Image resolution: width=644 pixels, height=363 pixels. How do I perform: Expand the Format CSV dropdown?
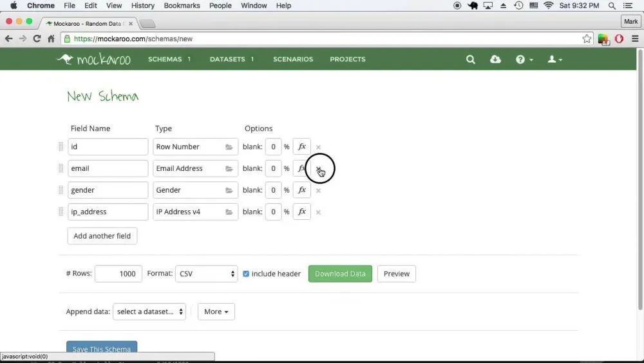point(207,274)
